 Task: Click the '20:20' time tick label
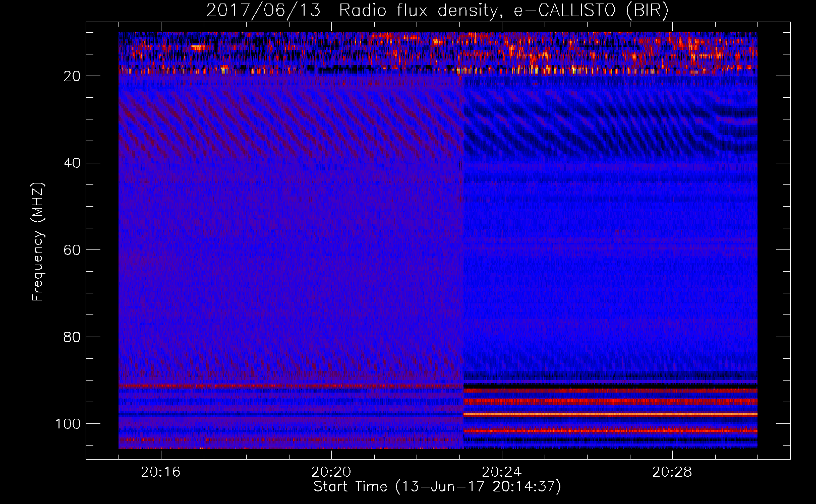pyautogui.click(x=331, y=472)
